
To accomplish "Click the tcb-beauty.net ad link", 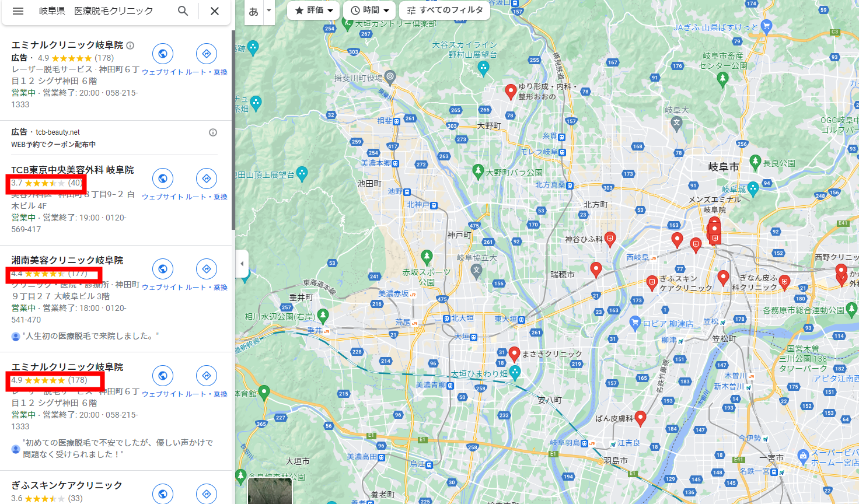I will click(x=58, y=132).
